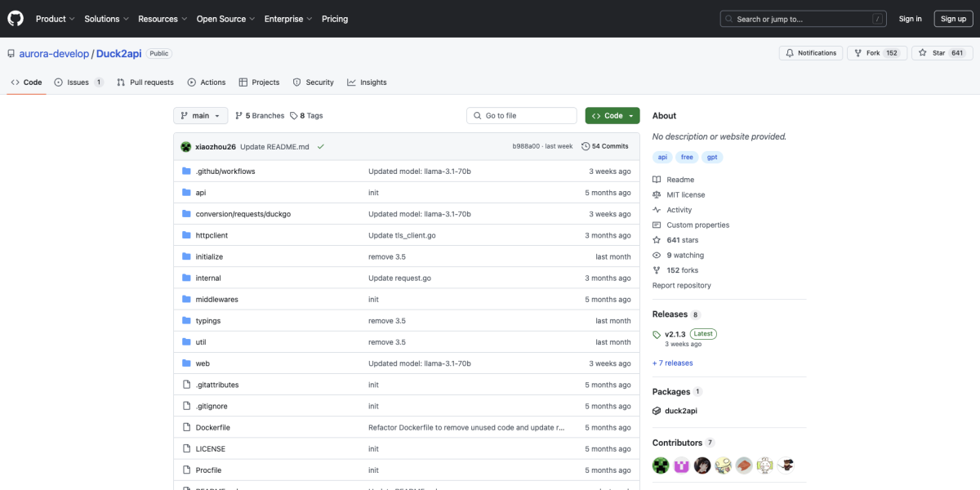Click the Security shield icon

(x=296, y=82)
